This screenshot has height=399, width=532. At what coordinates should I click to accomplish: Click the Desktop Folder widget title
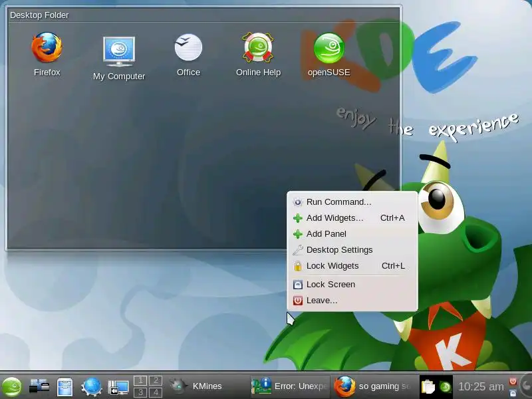click(x=39, y=15)
